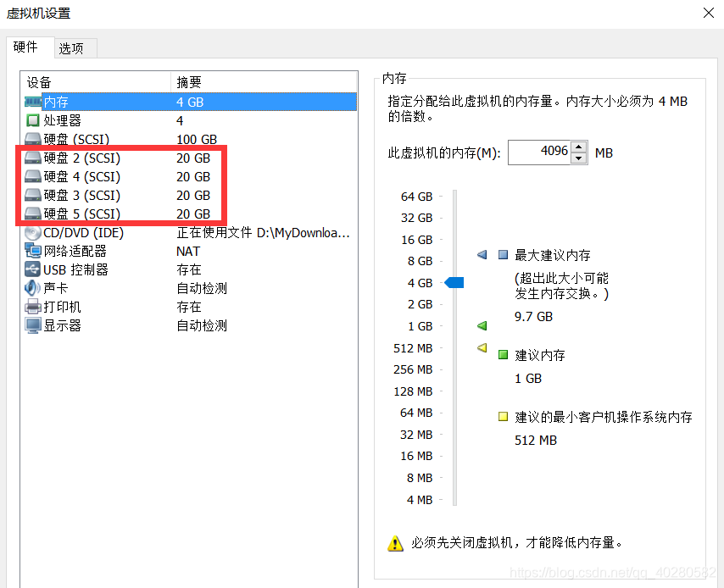
Task: Click the 4 MB slider scale label
Action: click(x=420, y=500)
